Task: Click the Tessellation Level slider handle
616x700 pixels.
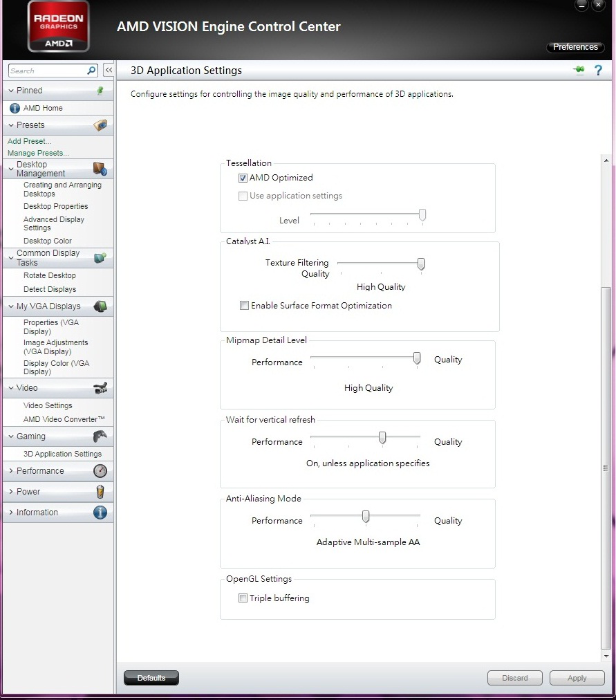Action: click(x=422, y=215)
